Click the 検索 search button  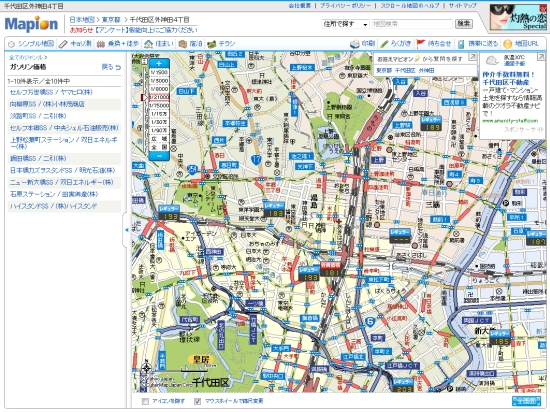tap(464, 24)
